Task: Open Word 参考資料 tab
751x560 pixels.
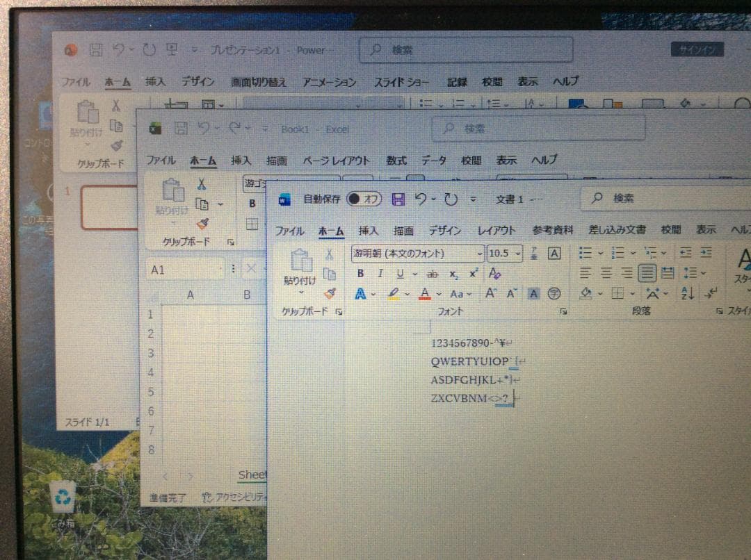Action: (553, 230)
